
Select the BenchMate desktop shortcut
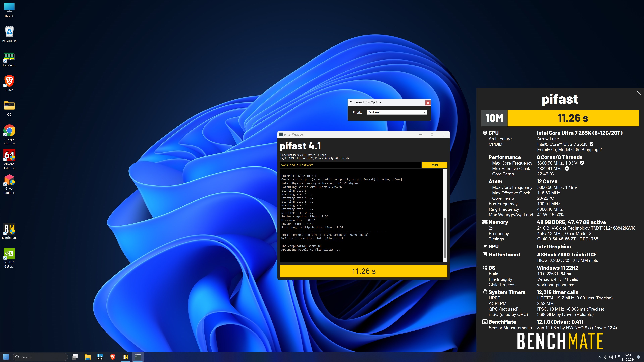pyautogui.click(x=9, y=231)
